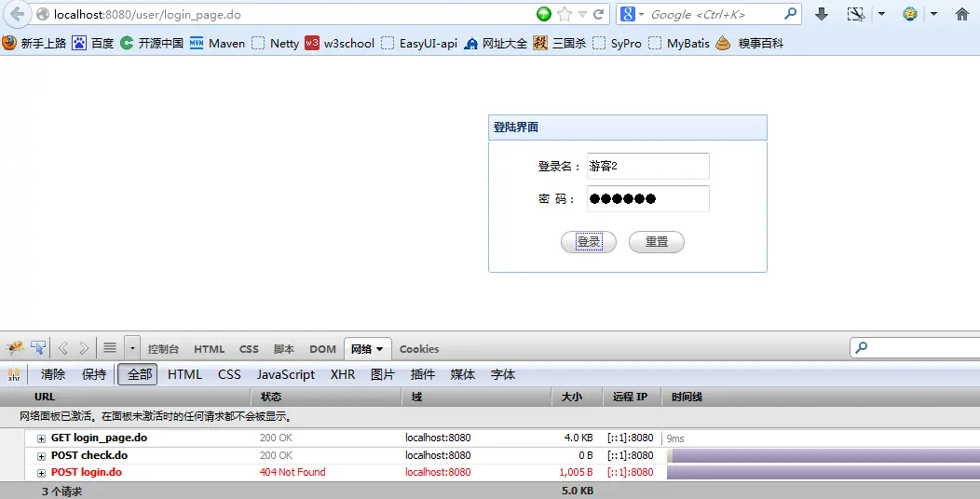Click the 登录 login button

[589, 242]
